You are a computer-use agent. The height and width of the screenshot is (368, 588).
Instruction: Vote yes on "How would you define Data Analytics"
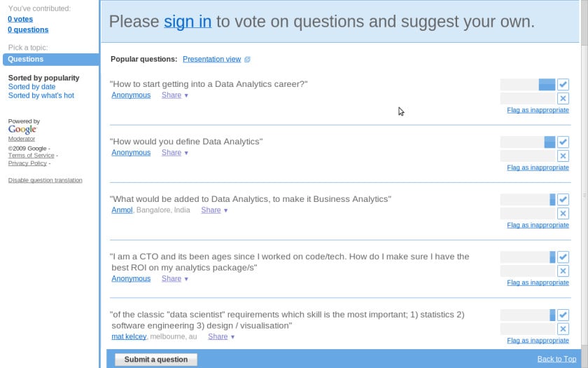point(563,142)
